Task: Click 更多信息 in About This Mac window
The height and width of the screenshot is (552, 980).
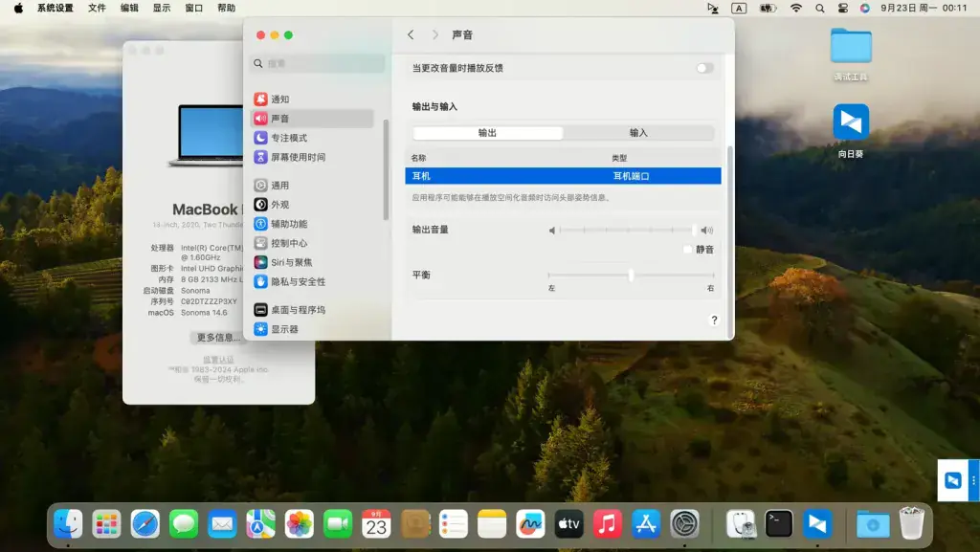Action: click(x=218, y=337)
